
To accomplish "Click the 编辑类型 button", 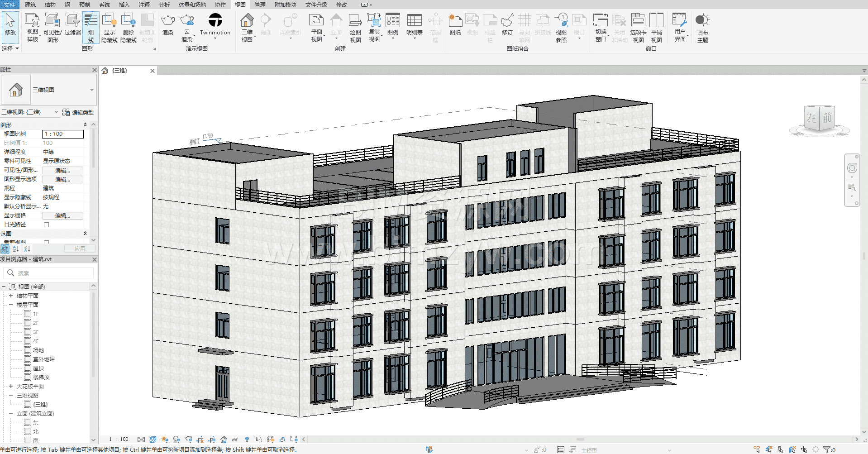I will (78, 112).
